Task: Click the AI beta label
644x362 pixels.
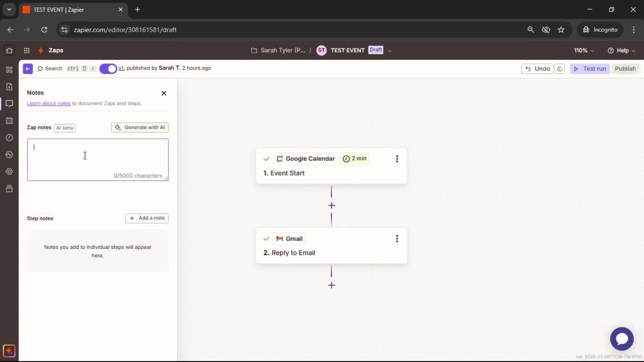Action: click(65, 128)
